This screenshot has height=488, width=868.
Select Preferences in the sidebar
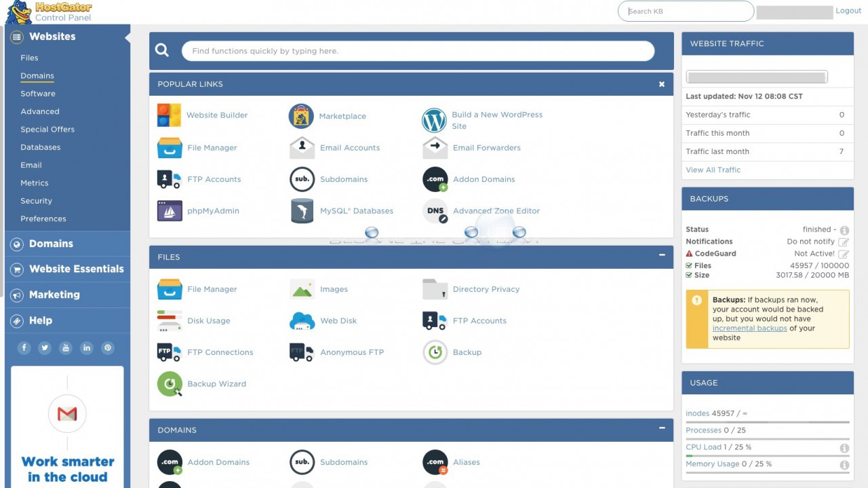click(x=43, y=219)
